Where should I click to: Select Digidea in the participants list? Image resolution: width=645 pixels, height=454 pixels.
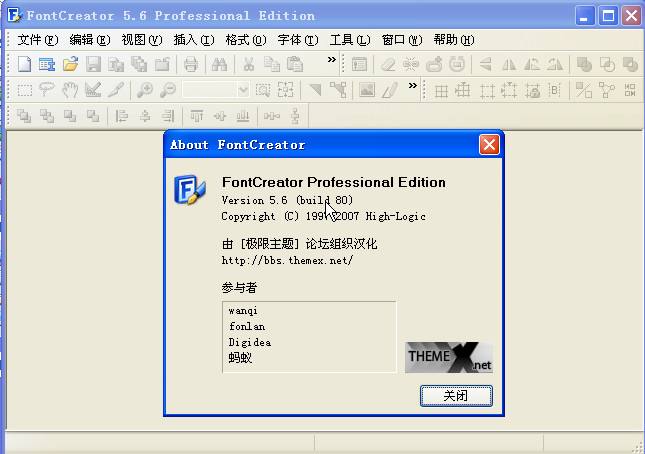coord(250,342)
